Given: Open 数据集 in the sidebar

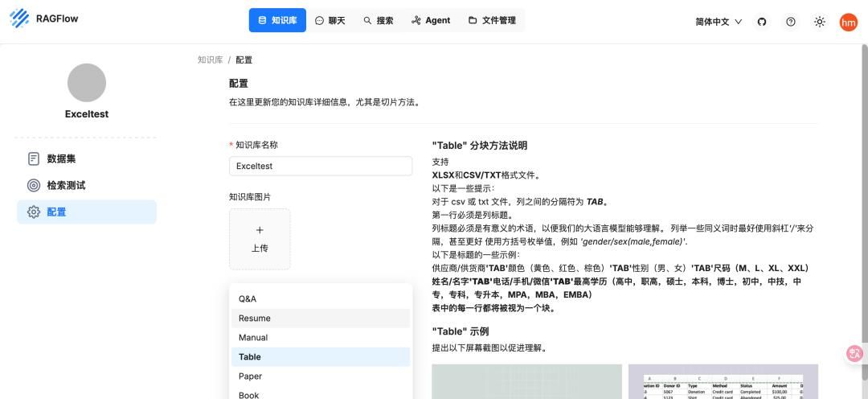Looking at the screenshot, I should pos(87,159).
